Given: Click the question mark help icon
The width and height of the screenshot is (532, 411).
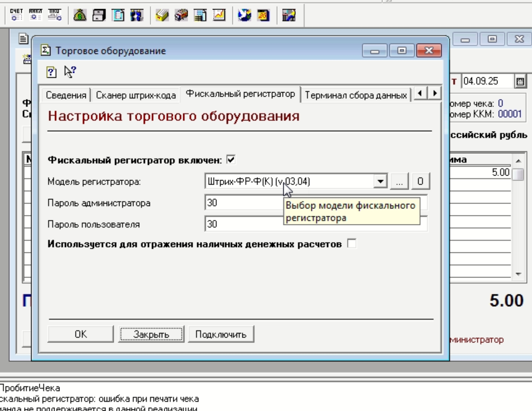Looking at the screenshot, I should 52,72.
